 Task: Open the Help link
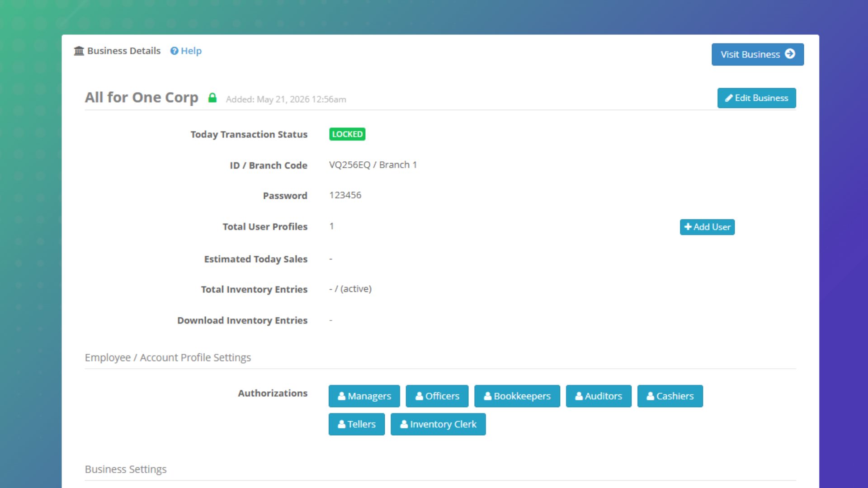pos(186,51)
